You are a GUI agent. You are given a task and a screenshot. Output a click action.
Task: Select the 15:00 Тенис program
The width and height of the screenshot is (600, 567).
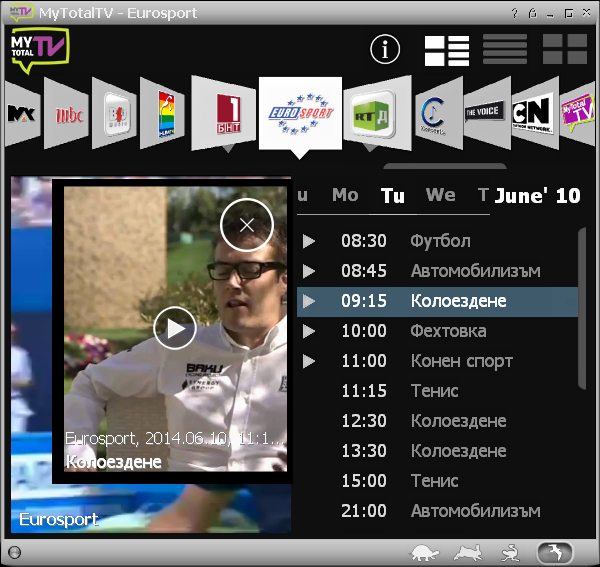tap(437, 481)
